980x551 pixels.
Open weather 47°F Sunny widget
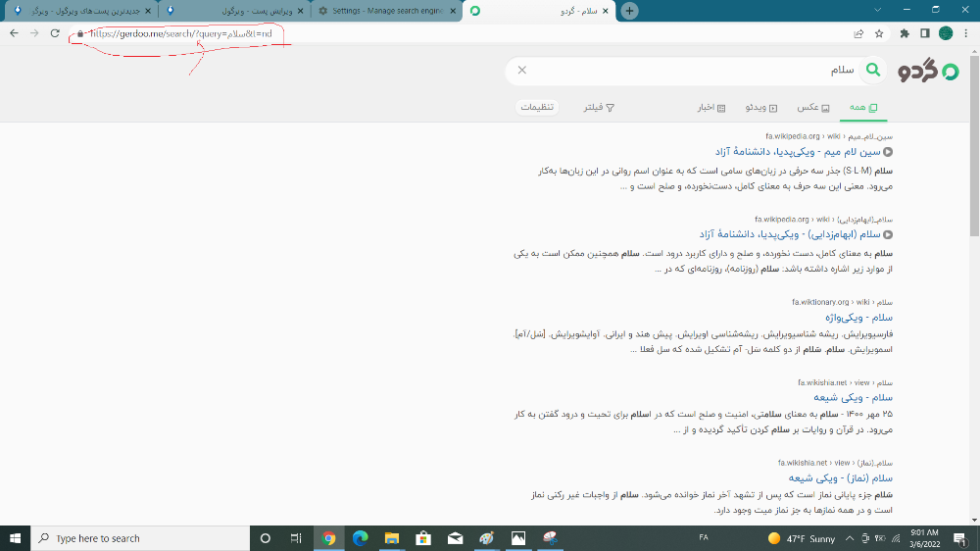802,538
